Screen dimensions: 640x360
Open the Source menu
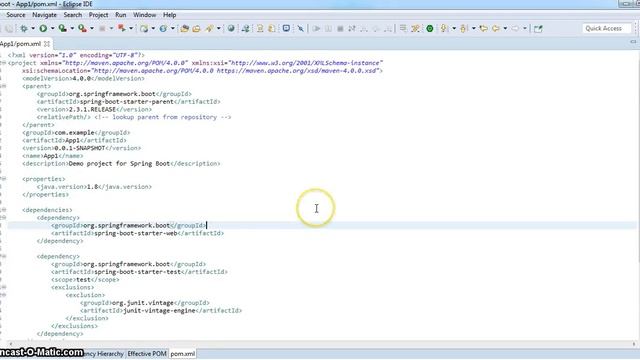(16, 15)
